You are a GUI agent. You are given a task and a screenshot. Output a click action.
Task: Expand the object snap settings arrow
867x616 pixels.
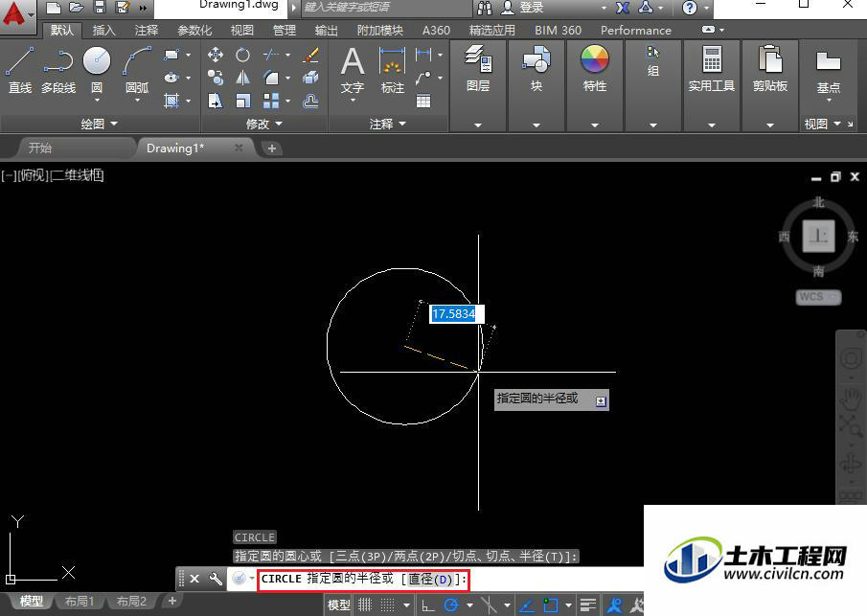[x=568, y=605]
